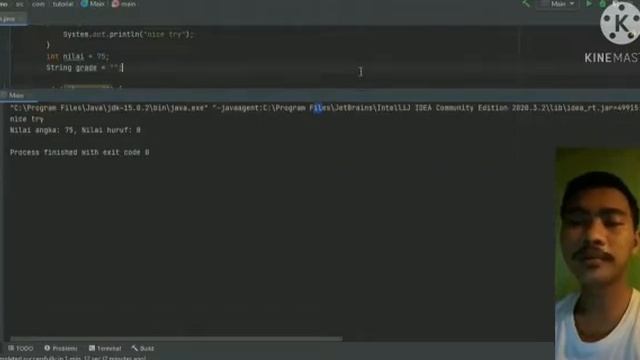This screenshot has width=640, height=360.
Task: Select the Main tab in Run panel
Action: (x=16, y=96)
